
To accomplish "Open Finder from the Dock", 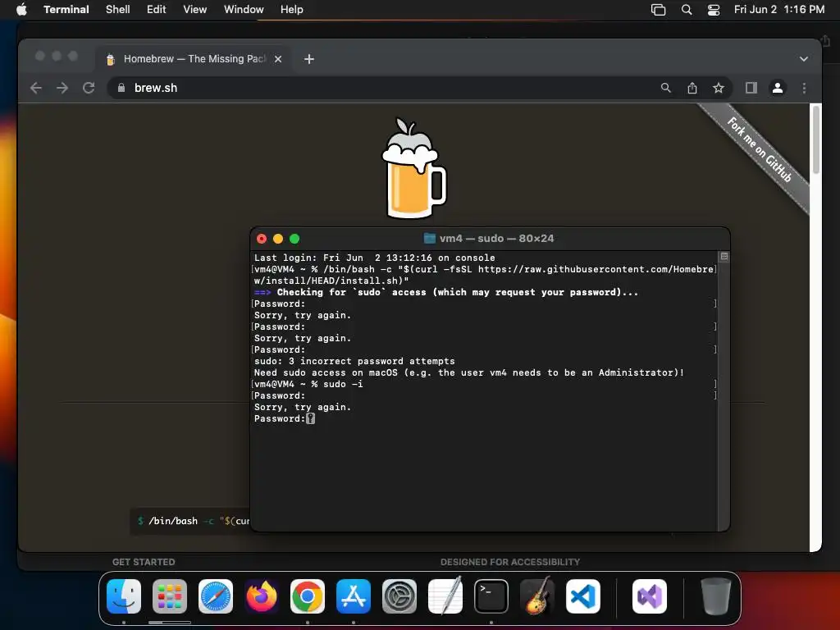I will (x=124, y=596).
